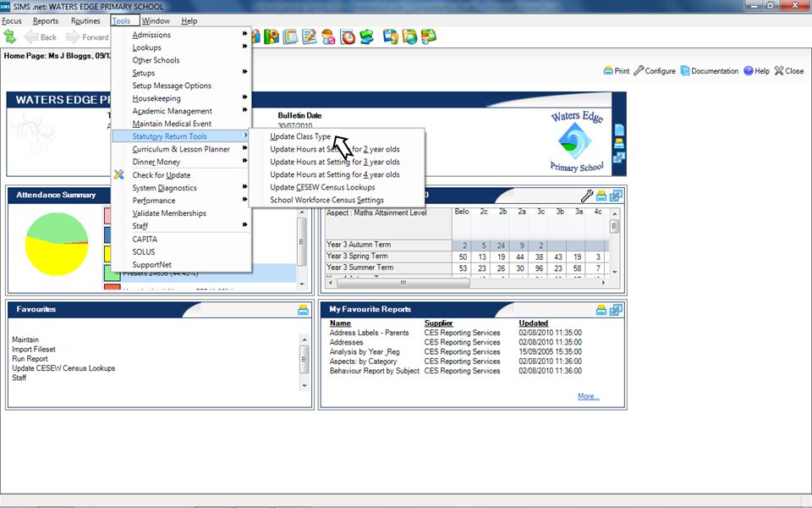Click the print icon on the Favourites panel

[x=303, y=310]
